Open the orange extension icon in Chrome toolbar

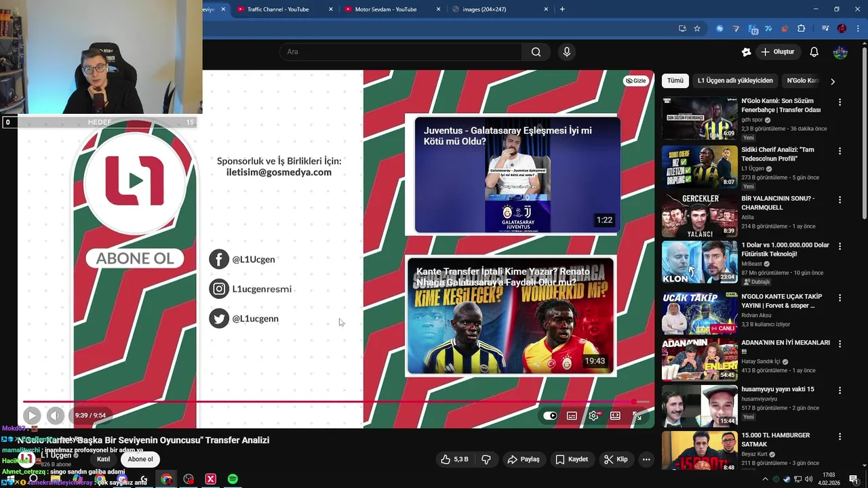785,28
